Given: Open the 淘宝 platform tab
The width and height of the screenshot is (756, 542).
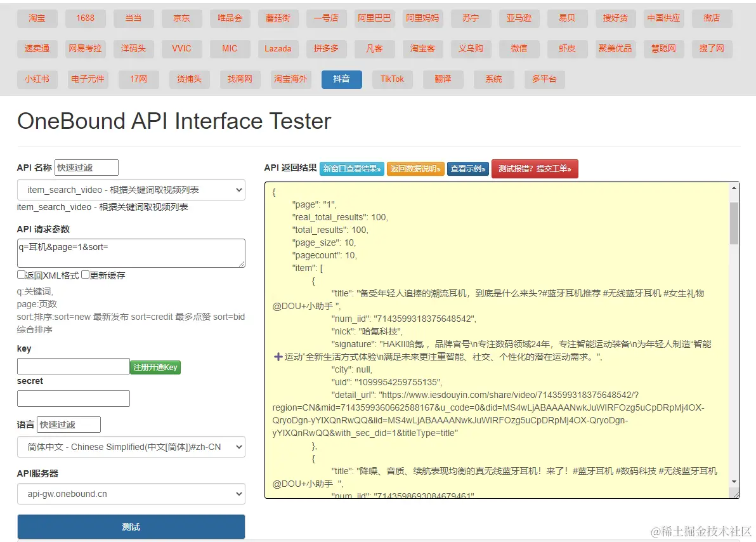Looking at the screenshot, I should pos(37,18).
